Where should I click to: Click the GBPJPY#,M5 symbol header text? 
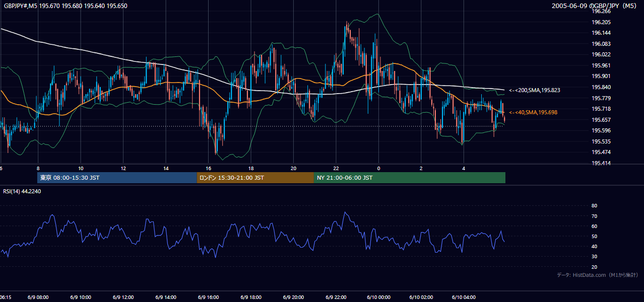click(66, 6)
